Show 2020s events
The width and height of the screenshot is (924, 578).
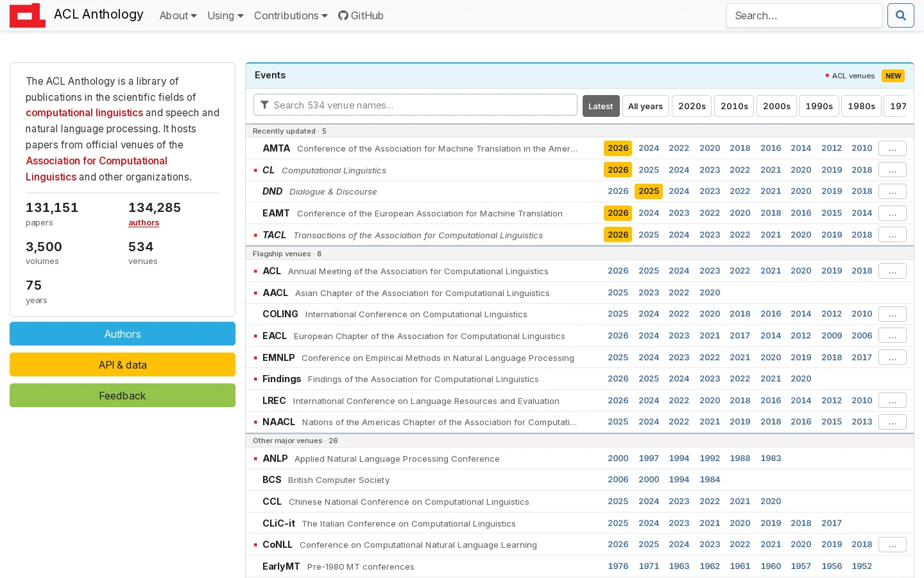[692, 106]
